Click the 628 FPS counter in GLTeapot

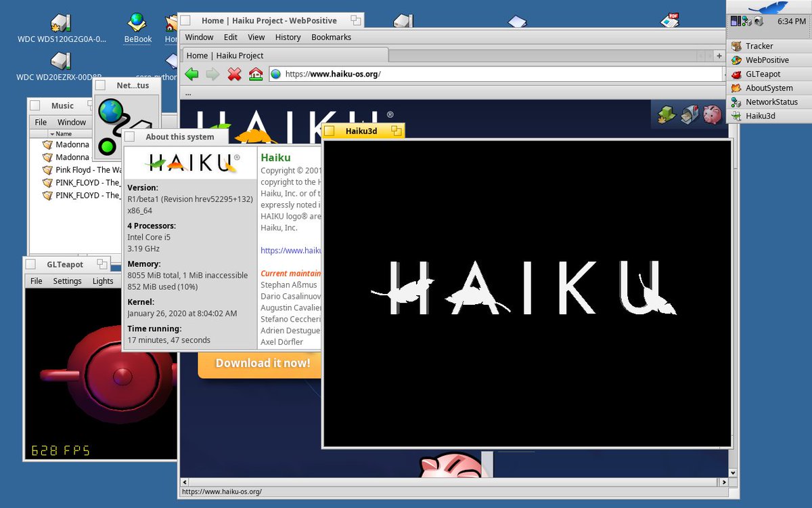[60, 450]
